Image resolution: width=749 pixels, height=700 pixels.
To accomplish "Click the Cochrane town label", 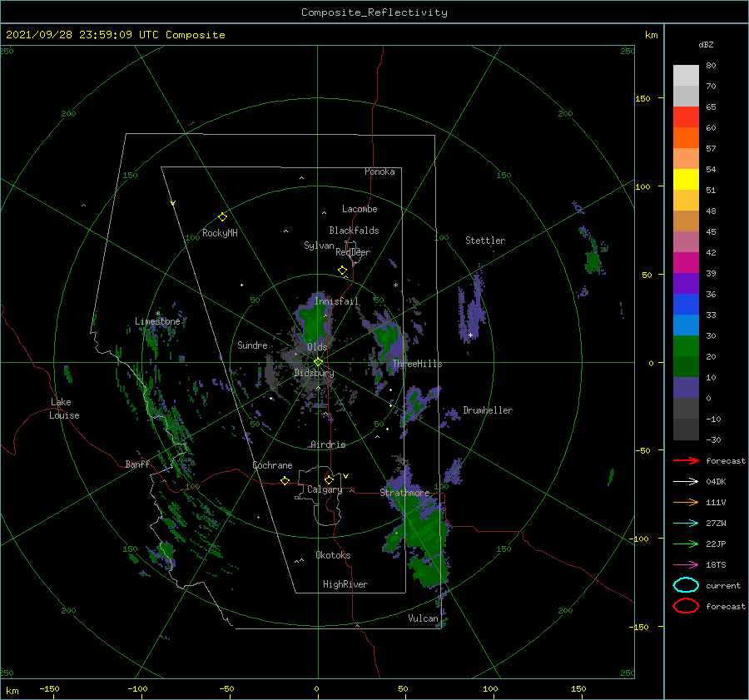I will click(x=272, y=465).
